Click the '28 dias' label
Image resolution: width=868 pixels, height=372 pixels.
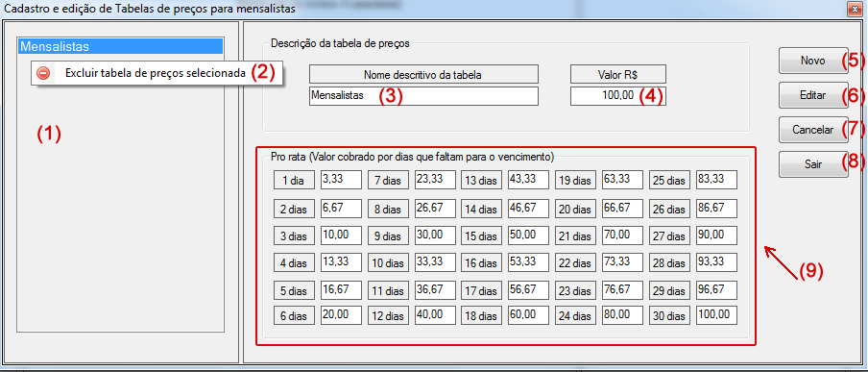click(x=670, y=263)
